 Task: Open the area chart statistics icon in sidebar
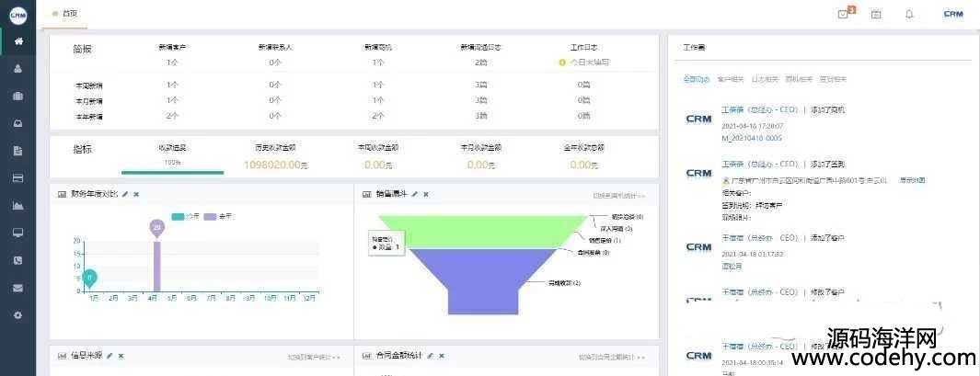tap(18, 206)
